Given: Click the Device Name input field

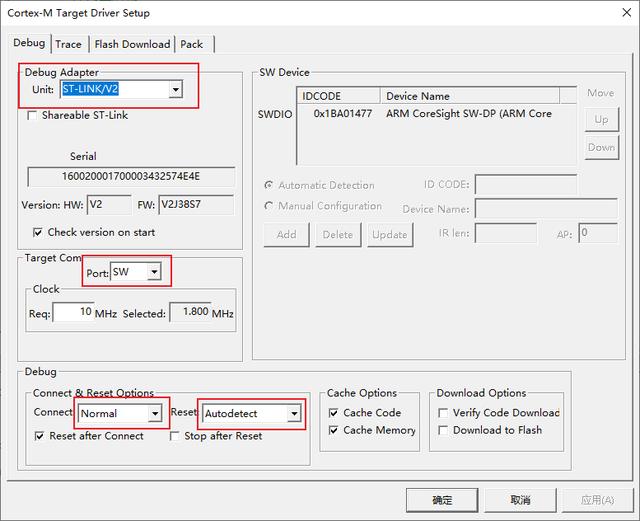Looking at the screenshot, I should point(546,209).
